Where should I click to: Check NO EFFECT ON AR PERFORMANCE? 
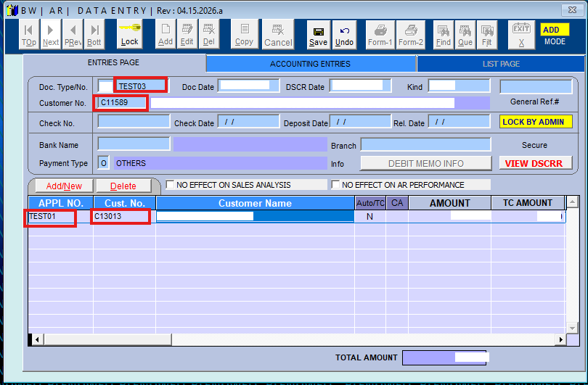click(335, 185)
